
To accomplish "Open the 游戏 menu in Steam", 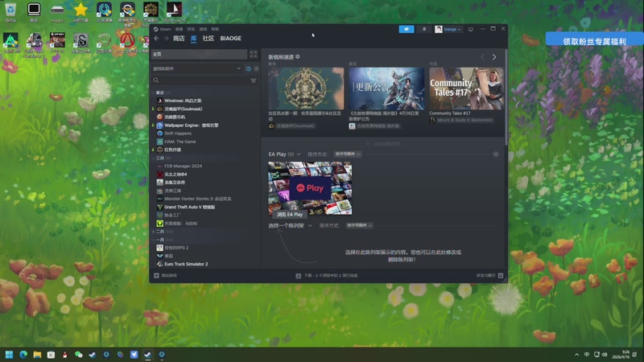I will (x=204, y=29).
